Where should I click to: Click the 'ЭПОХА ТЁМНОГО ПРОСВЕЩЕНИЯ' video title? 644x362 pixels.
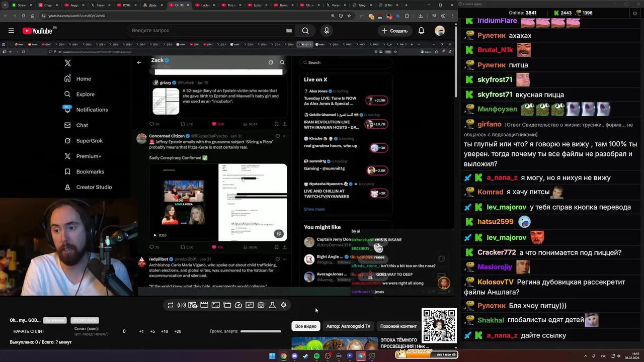pos(405,343)
